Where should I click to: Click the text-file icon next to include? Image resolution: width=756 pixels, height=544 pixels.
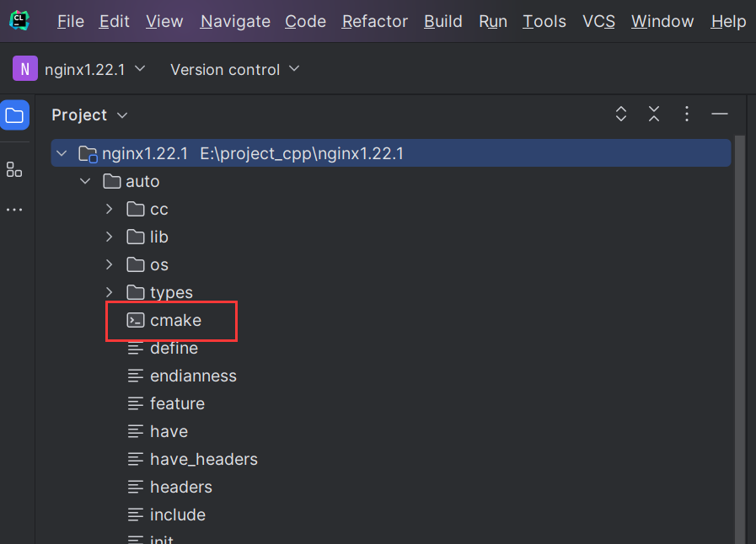tap(136, 515)
